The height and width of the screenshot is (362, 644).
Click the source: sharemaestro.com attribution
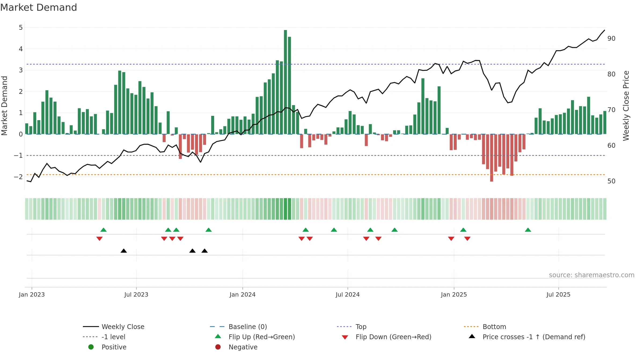(x=591, y=275)
